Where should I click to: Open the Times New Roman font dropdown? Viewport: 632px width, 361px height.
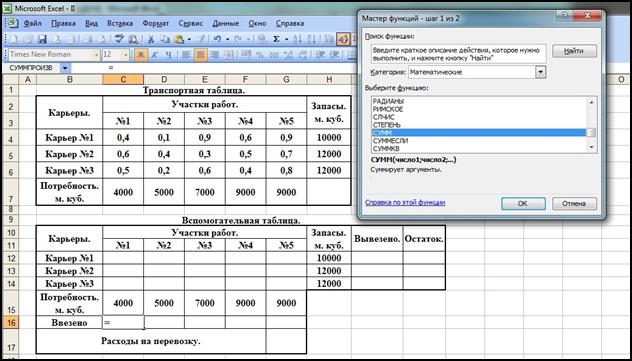[x=96, y=54]
